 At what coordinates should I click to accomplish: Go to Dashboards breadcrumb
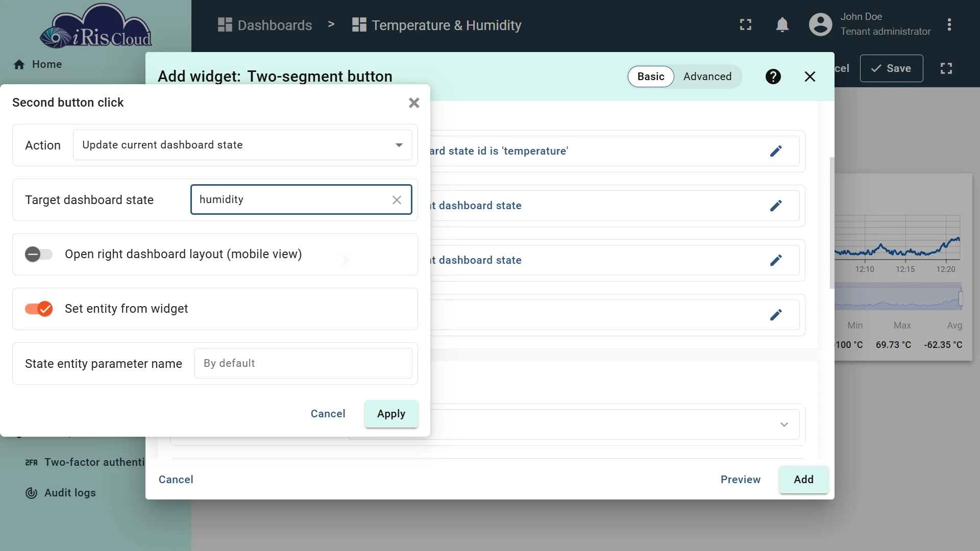[265, 25]
